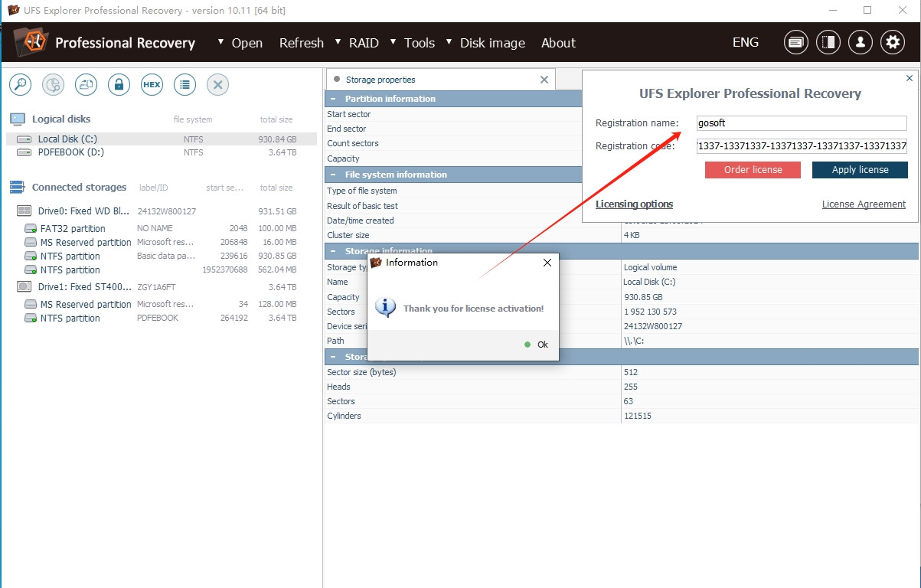921x588 pixels.
Task: Change language via ENG selector
Action: pyautogui.click(x=746, y=42)
